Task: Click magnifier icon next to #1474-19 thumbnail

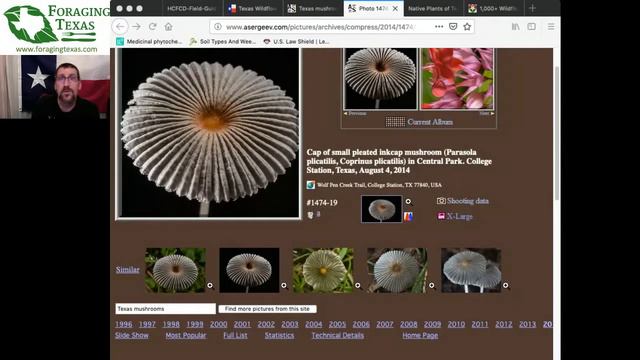Action: pos(408,202)
